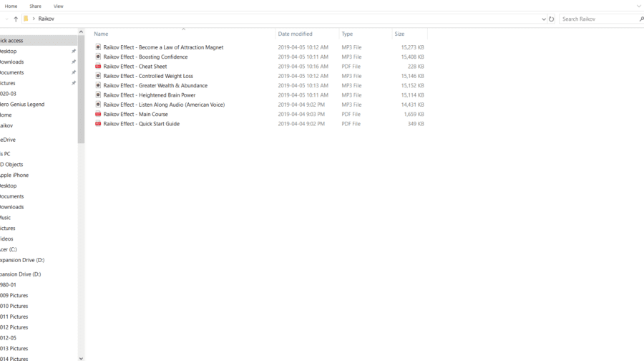Open the address bar history dropdown

(544, 19)
